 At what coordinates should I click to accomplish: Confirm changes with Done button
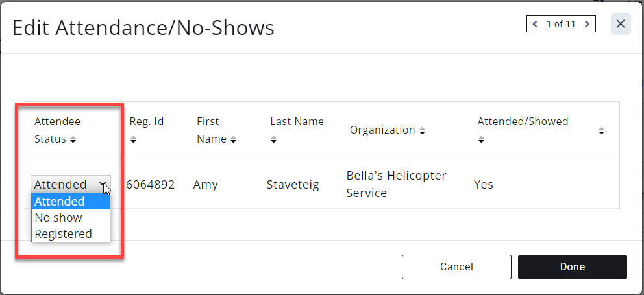pyautogui.click(x=572, y=266)
